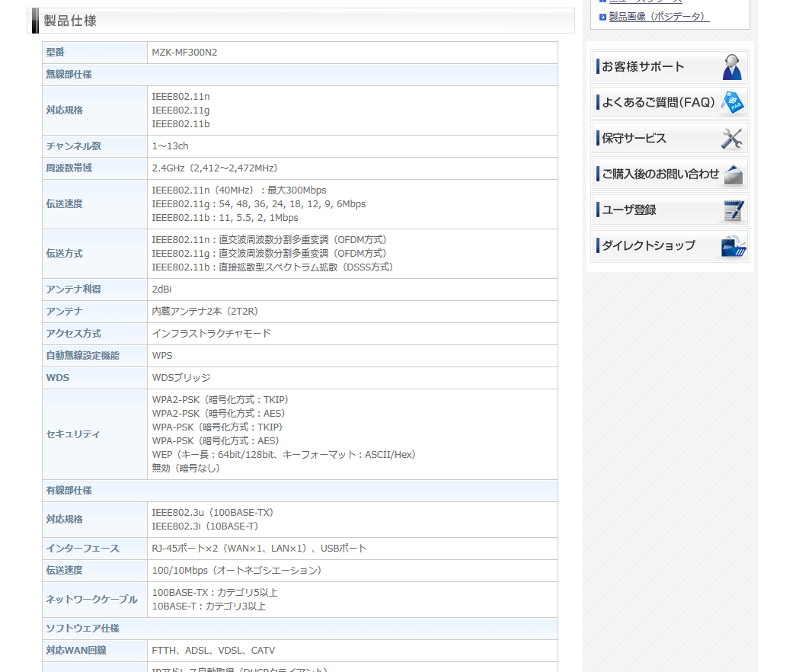Image resolution: width=799 pixels, height=672 pixels.
Task: Click the 周波数帯域 row label
Action: (x=69, y=168)
